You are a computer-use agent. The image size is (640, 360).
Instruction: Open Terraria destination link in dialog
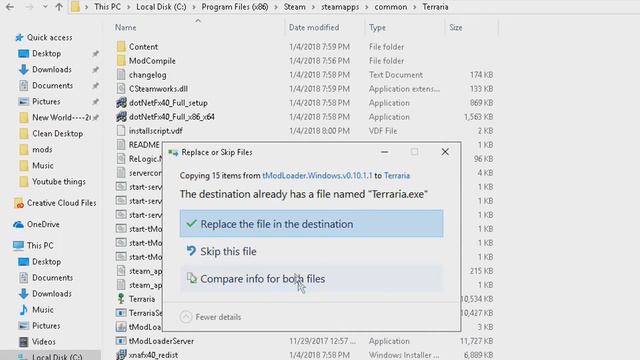[x=397, y=176]
